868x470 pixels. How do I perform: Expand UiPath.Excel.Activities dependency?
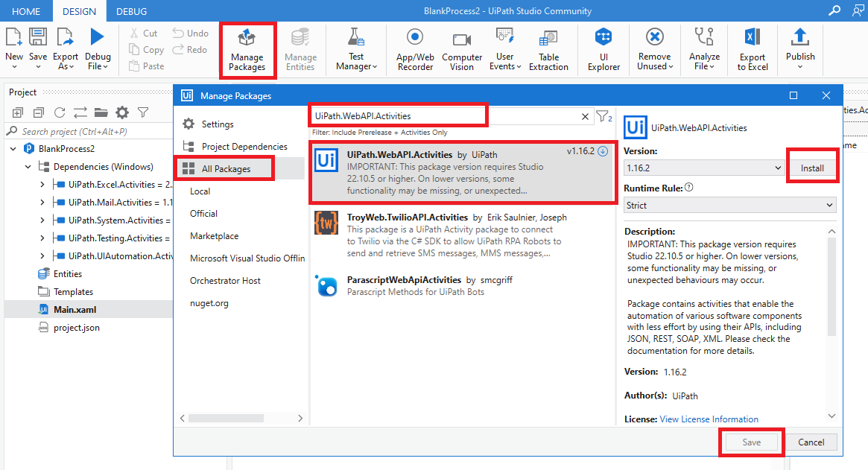click(42, 184)
